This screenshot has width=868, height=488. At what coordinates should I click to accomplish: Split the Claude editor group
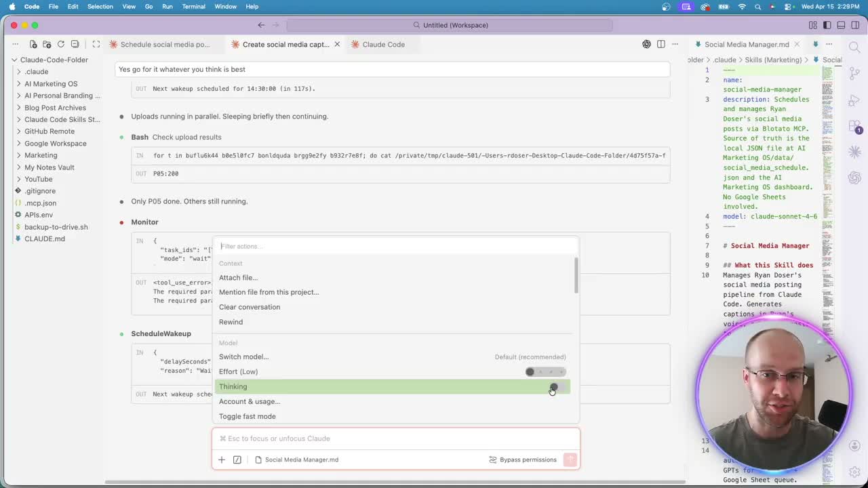coord(661,44)
